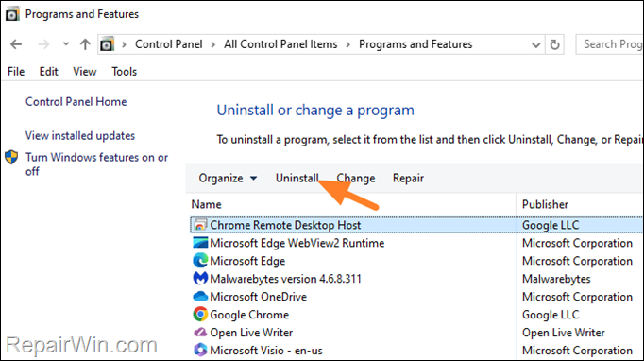This screenshot has height=361, width=644.
Task: Click Google LLC publisher for Chrome Remote Desktop Host
Action: coord(551,225)
